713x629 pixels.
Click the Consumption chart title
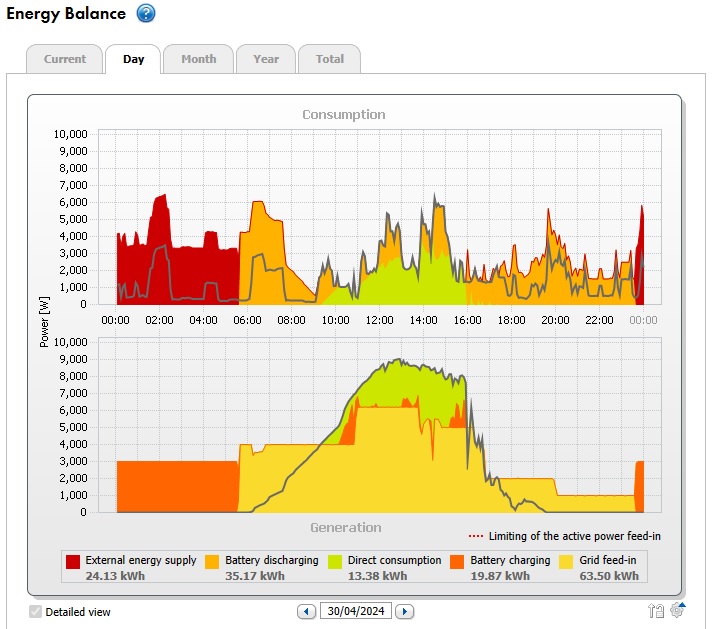coord(344,115)
